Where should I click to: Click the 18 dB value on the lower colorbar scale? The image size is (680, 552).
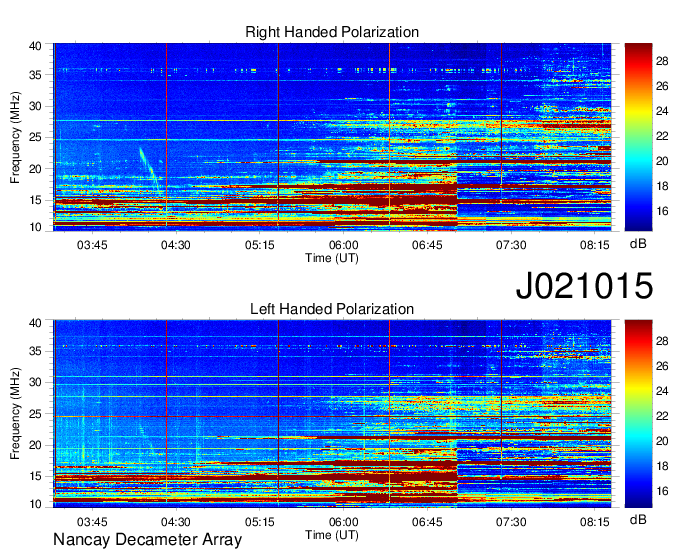coord(662,466)
